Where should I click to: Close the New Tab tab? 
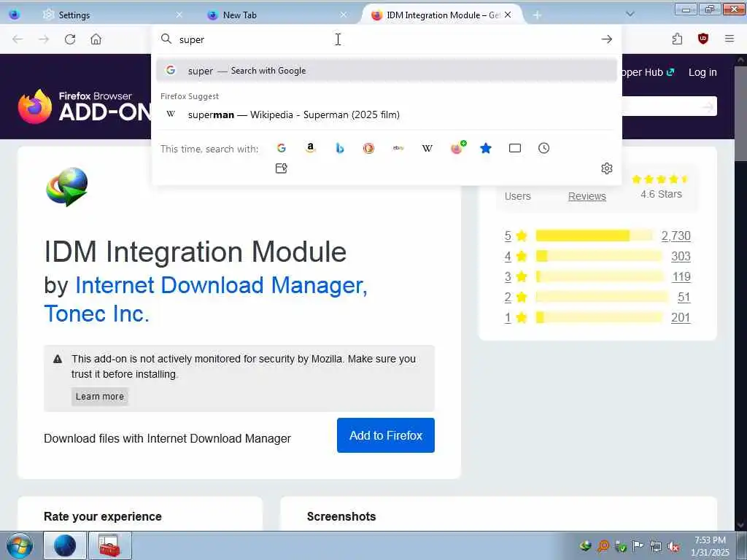[344, 15]
